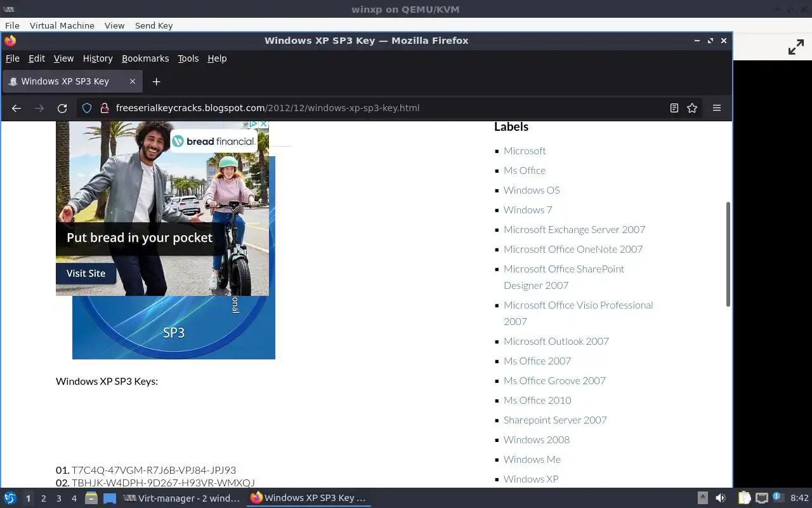The image size is (812, 508).
Task: Open virt-manager View menu
Action: [114, 25]
